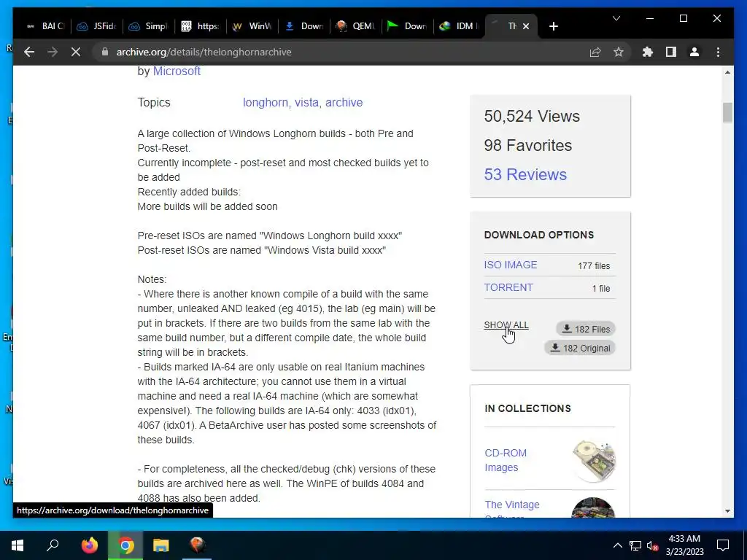Click the forward navigation arrow
Screen dimensions: 747x560
coord(53,52)
